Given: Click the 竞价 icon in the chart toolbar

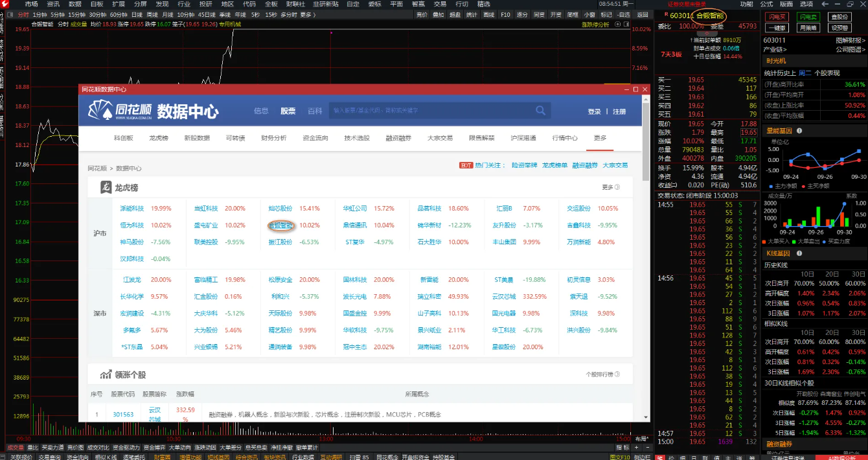Looking at the screenshot, I should point(422,14).
